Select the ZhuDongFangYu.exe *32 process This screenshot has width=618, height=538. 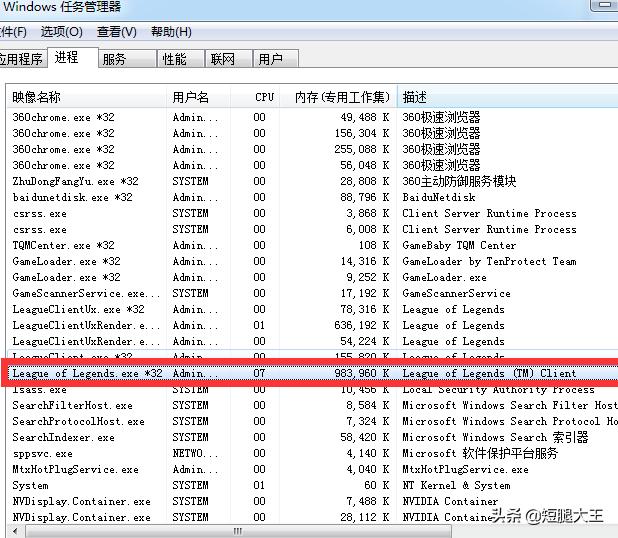point(313,181)
